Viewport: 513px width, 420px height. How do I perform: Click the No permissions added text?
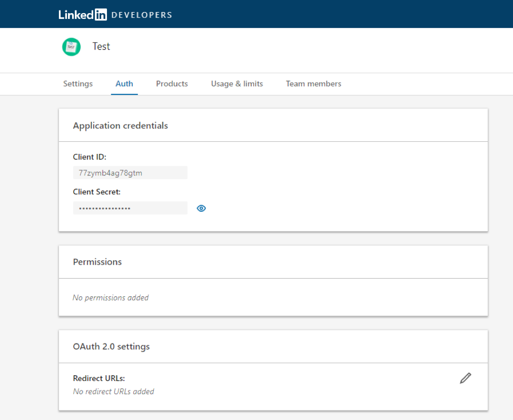click(x=111, y=298)
